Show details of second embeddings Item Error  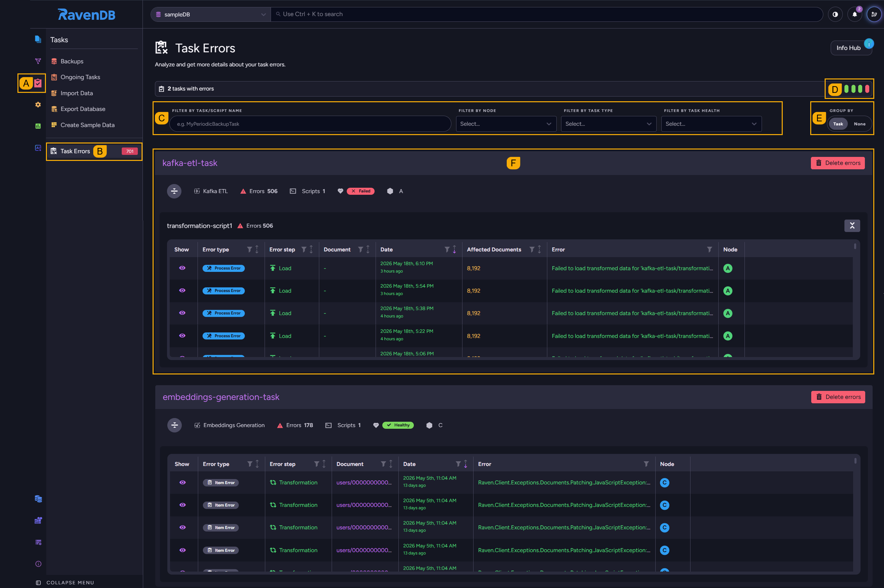183,505
